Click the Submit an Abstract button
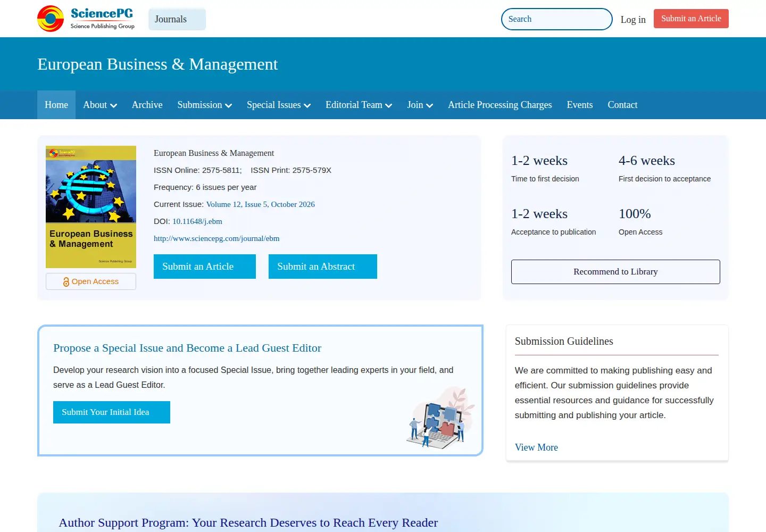The height and width of the screenshot is (532, 766). click(323, 267)
